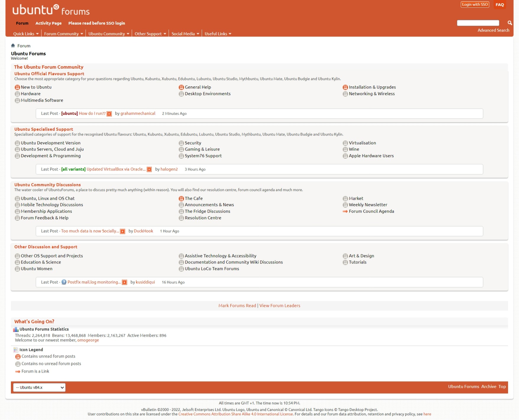519x420 pixels.
Task: Switch to the Activity Page tab
Action: [x=48, y=23]
